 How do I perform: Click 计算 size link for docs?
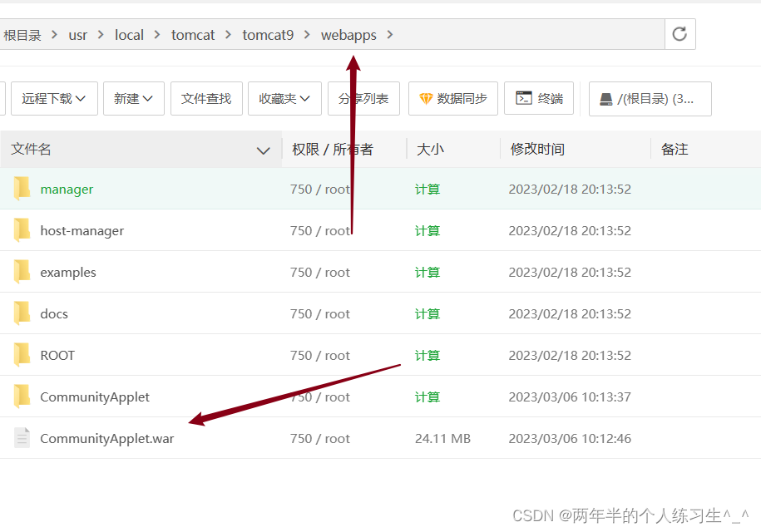pos(427,313)
